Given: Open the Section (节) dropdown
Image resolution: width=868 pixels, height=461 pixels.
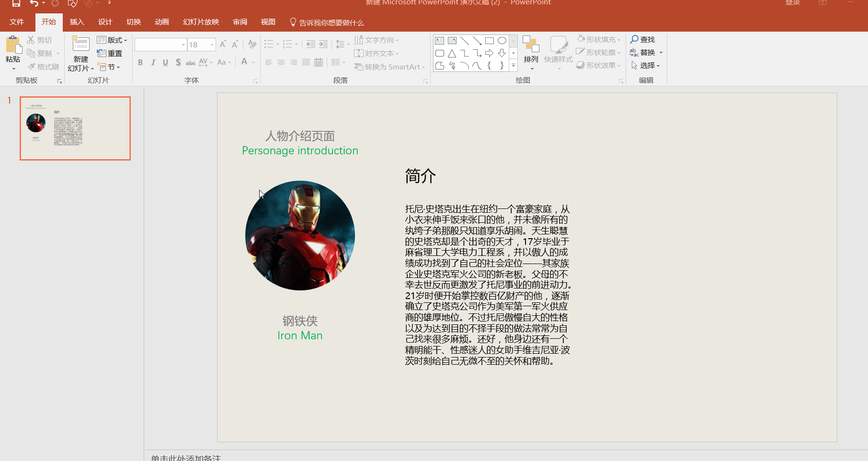Looking at the screenshot, I should click(x=109, y=67).
